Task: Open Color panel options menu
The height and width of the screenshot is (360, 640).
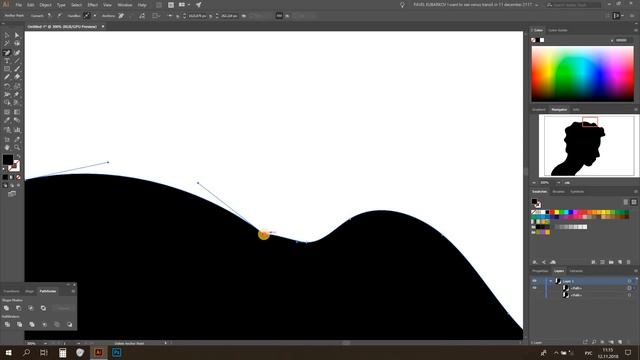Action: point(636,30)
